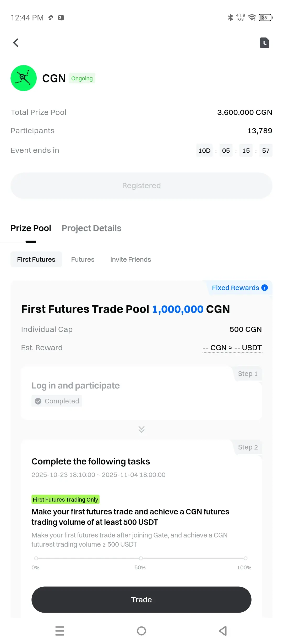283x644 pixels.
Task: Tap the green CGN token logo
Action: tap(24, 78)
